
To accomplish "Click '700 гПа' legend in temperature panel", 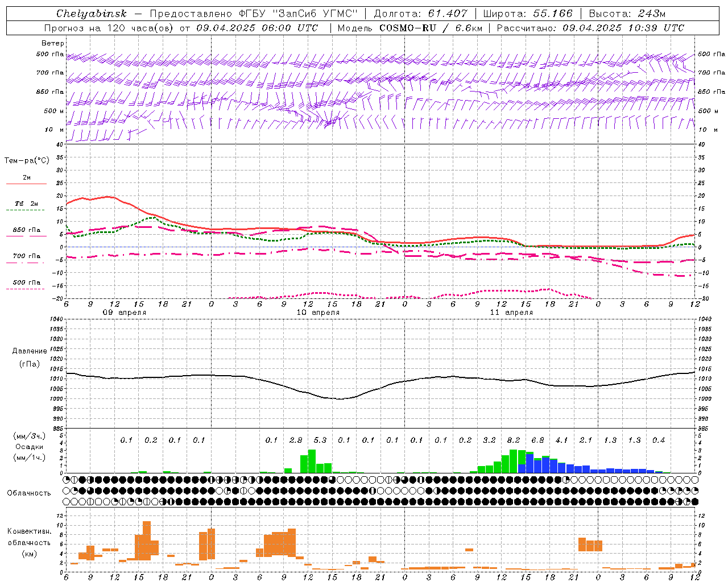I will pos(26,256).
